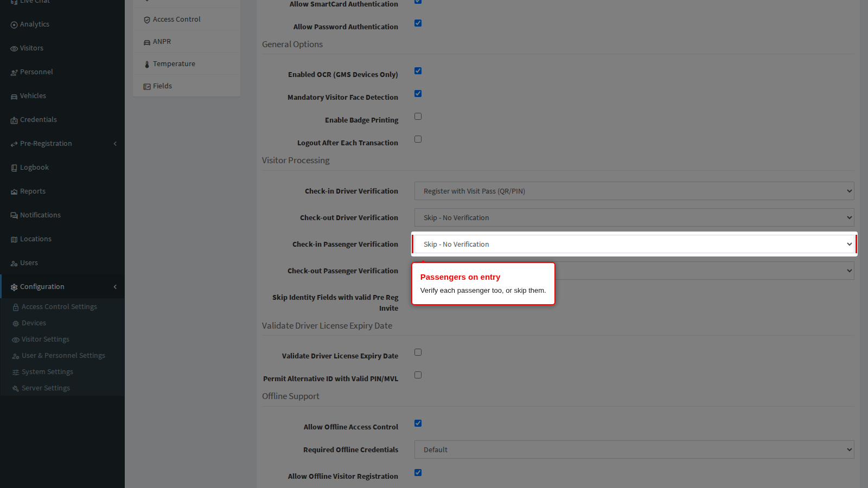This screenshot has width=868, height=488.
Task: Toggle Allow Offline Access Control checkbox
Action: [x=418, y=423]
